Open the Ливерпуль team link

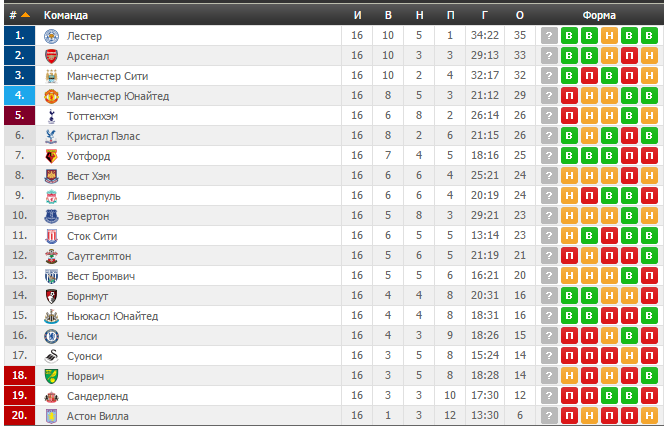pyautogui.click(x=93, y=196)
